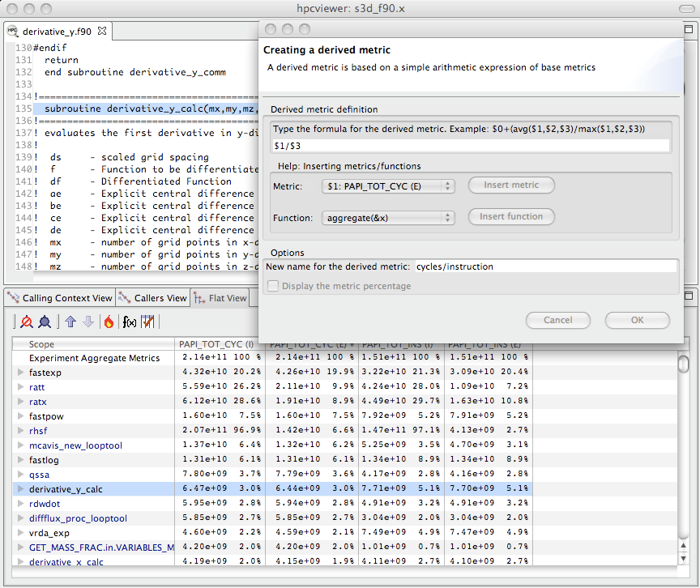Click the f(x) derived metric icon
700x588 pixels.
[x=129, y=322]
